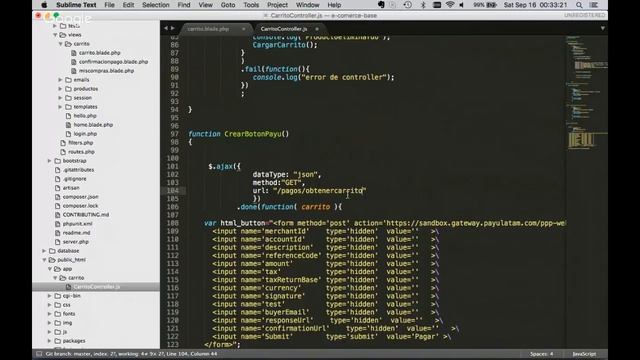Open artisan file in sidebar

pyautogui.click(x=71, y=188)
